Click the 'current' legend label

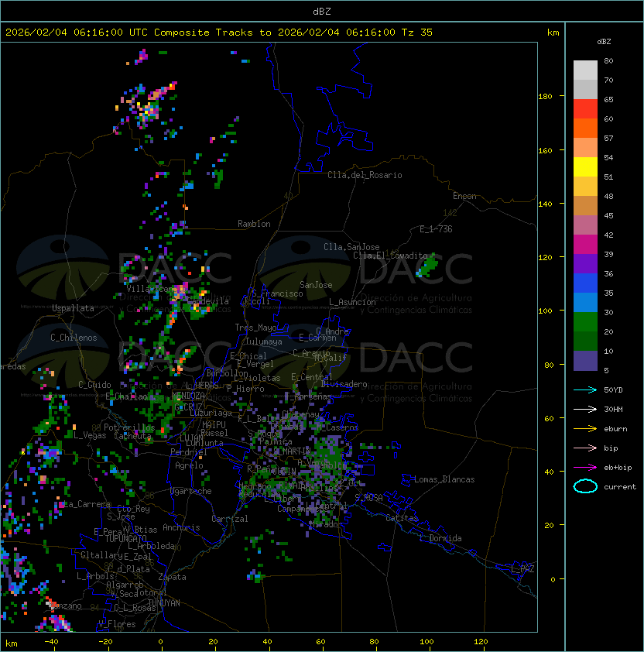click(620, 487)
